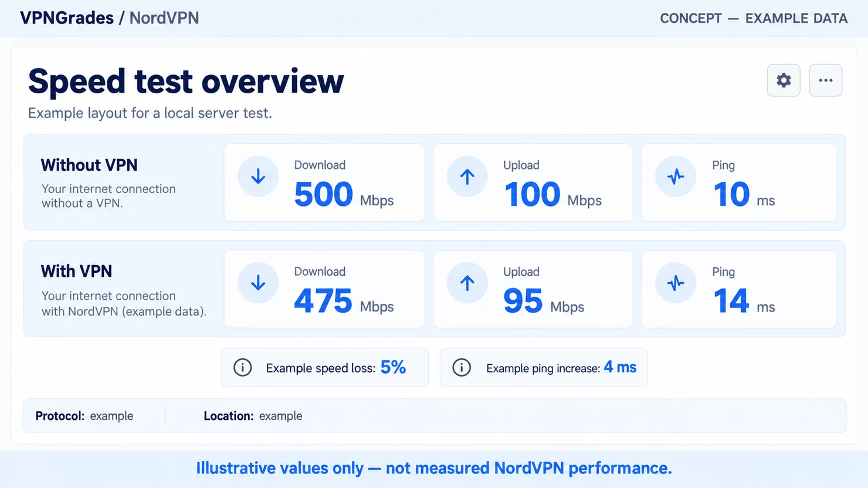Click the Speed test overview title
This screenshot has height=488, width=868.
[x=186, y=81]
